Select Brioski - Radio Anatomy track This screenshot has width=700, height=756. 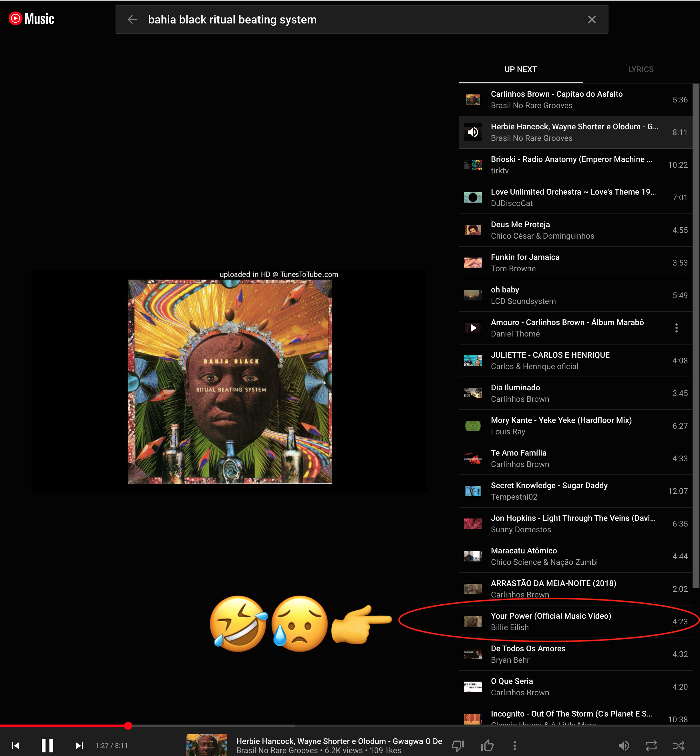(x=575, y=165)
